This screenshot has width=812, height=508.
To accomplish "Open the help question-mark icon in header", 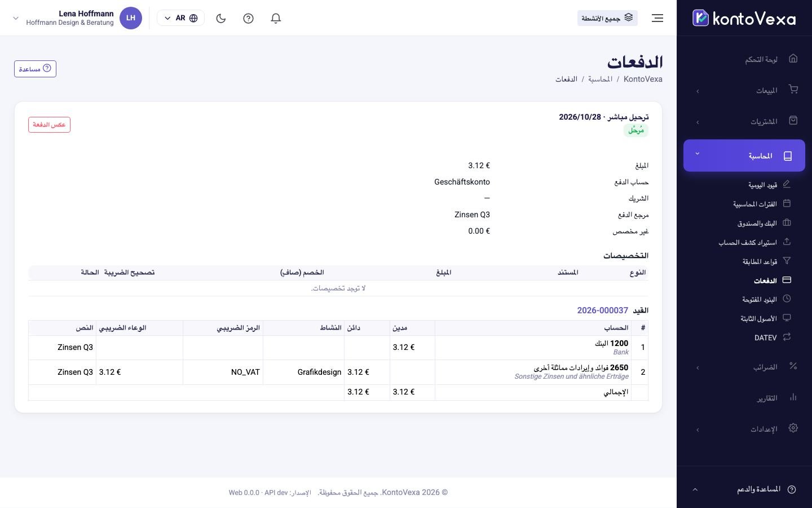I will (x=248, y=18).
